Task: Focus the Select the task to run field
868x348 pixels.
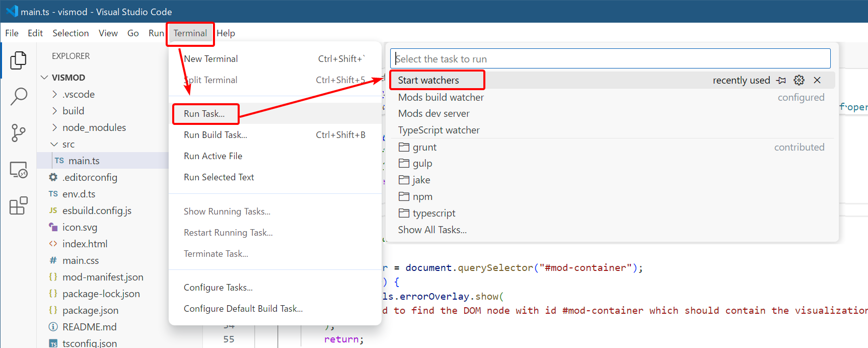Action: pyautogui.click(x=610, y=59)
